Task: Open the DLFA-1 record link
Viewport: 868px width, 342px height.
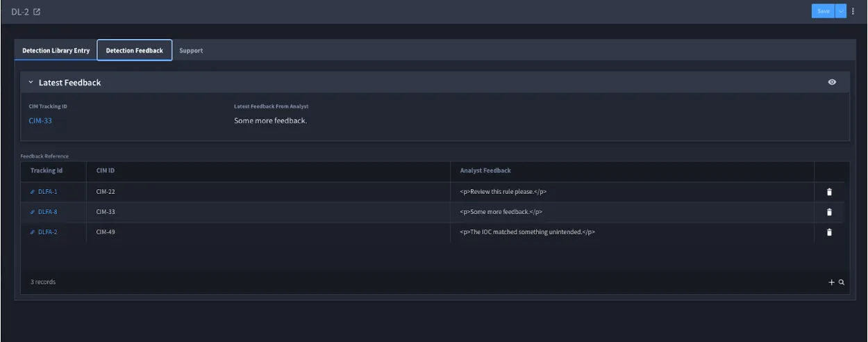Action: point(48,192)
